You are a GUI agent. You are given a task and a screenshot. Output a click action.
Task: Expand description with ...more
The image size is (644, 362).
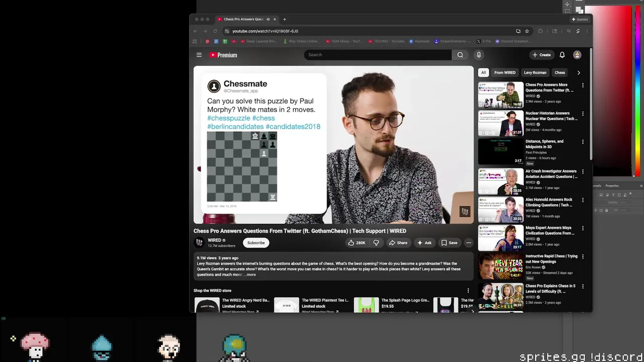click(250, 275)
